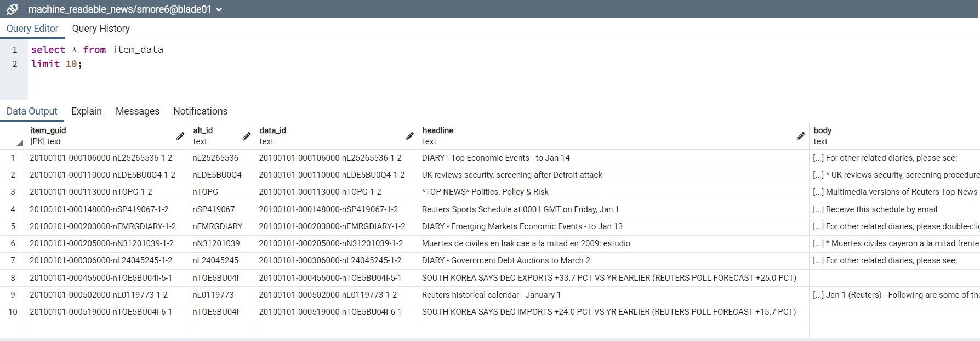
Task: Click headline 'SOUTH KOREA SAYS DEC EXPORTS' cell
Action: point(613,278)
